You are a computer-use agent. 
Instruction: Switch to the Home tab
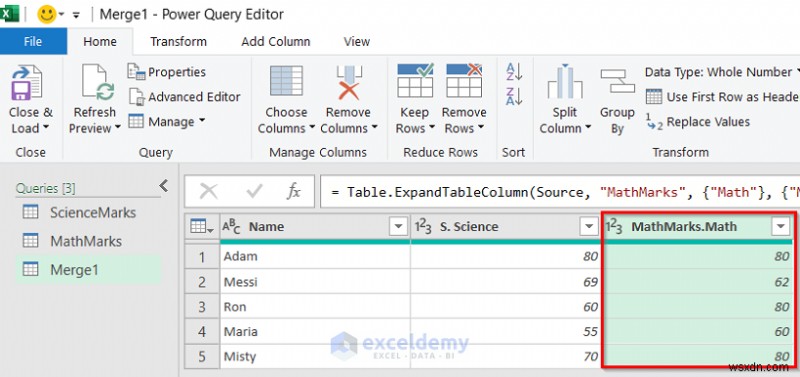[x=100, y=41]
